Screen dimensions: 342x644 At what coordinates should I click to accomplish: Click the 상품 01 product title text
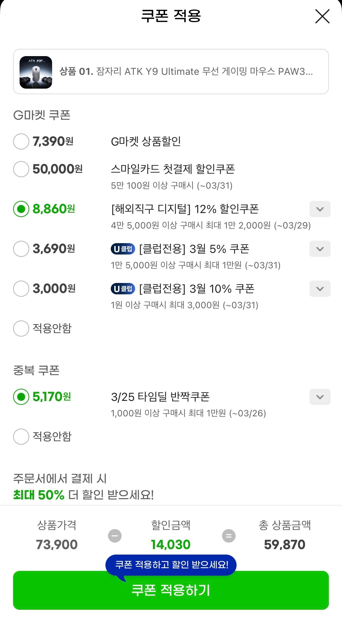[186, 72]
